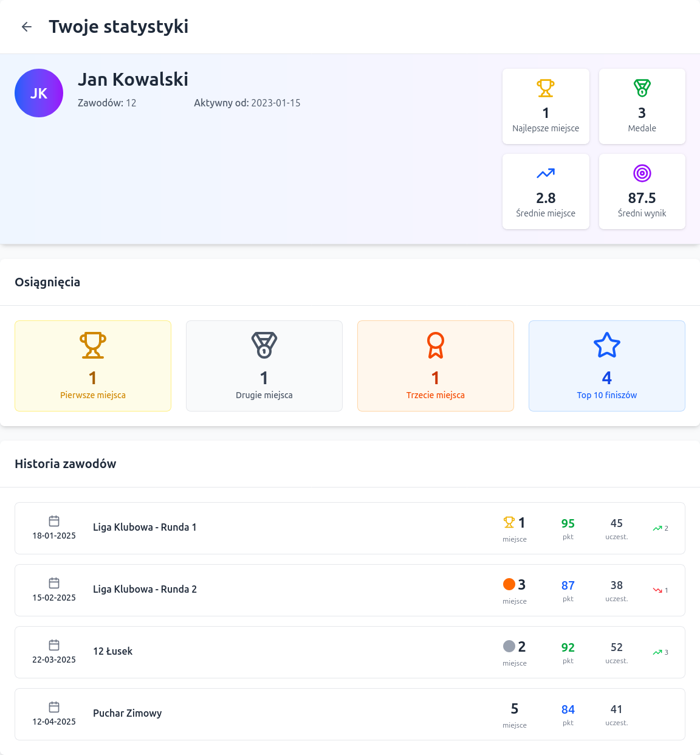Screen dimensions: 700x755
Task: Click the purple target icon above Średni wynik
Action: coord(642,173)
